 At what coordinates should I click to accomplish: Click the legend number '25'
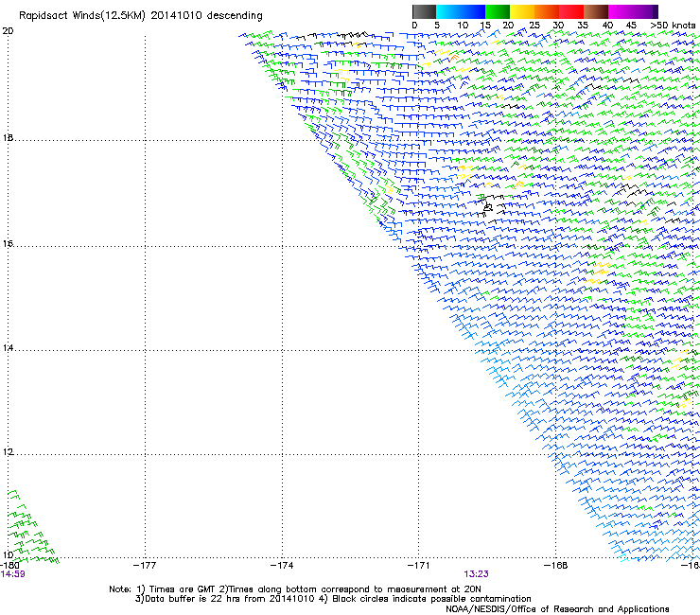click(534, 26)
